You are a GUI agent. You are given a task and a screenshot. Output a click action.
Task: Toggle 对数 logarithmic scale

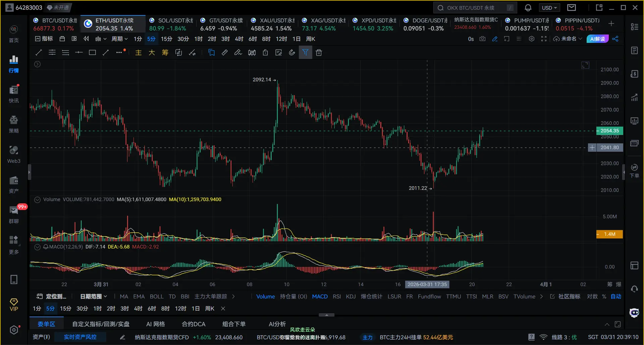click(592, 296)
